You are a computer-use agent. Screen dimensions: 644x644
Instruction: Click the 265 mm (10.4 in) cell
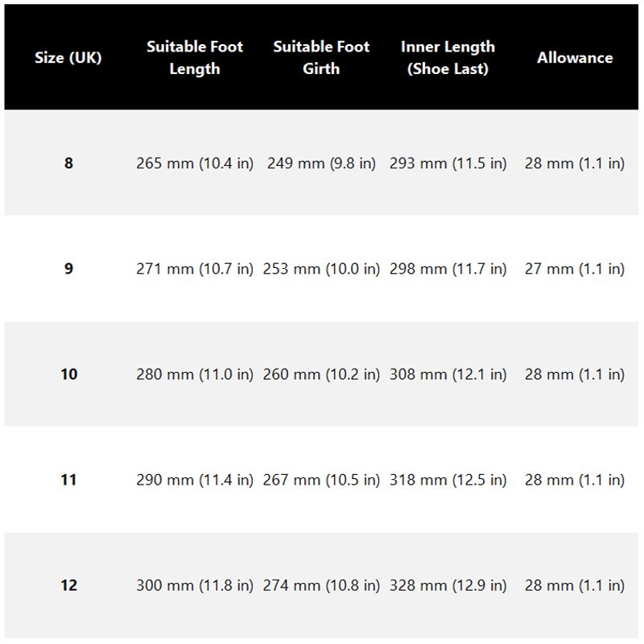pyautogui.click(x=195, y=163)
